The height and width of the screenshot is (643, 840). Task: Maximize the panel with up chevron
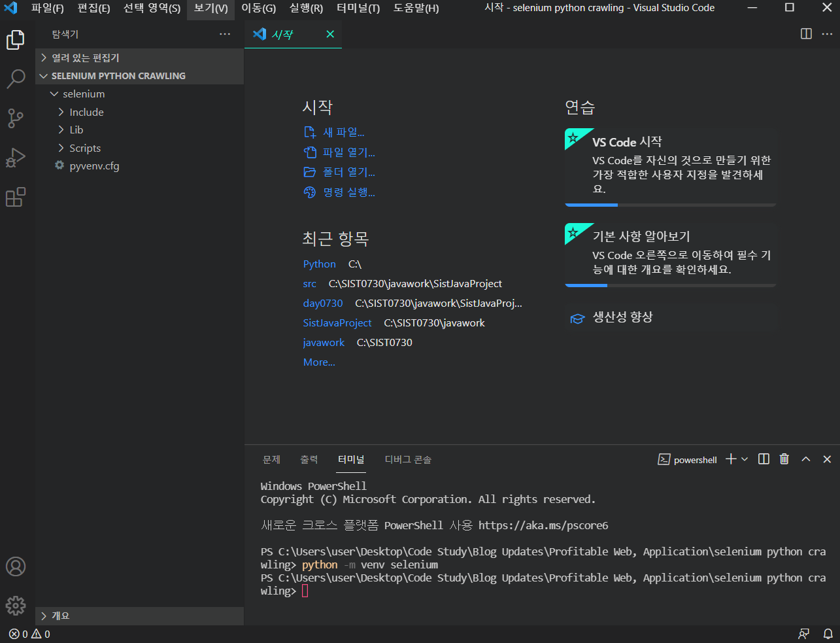[x=806, y=459]
